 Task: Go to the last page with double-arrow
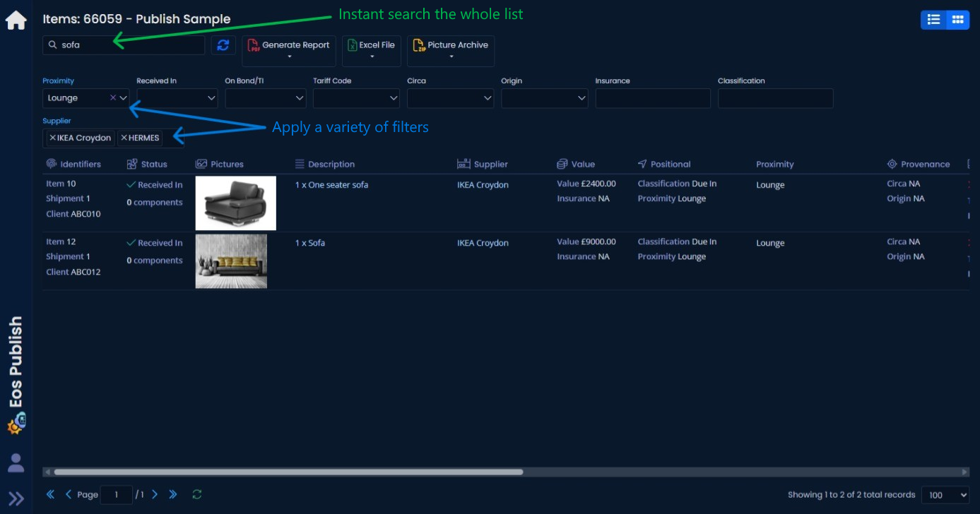pos(173,494)
